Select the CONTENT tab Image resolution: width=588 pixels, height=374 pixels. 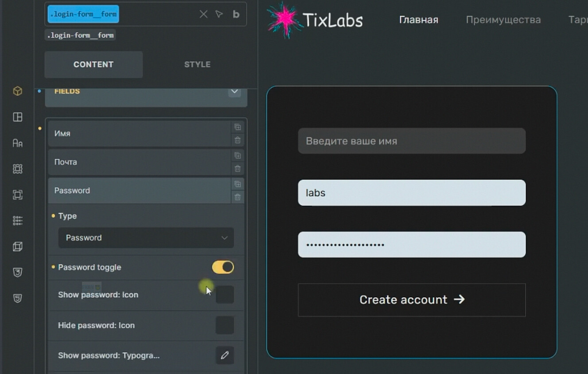(x=93, y=64)
